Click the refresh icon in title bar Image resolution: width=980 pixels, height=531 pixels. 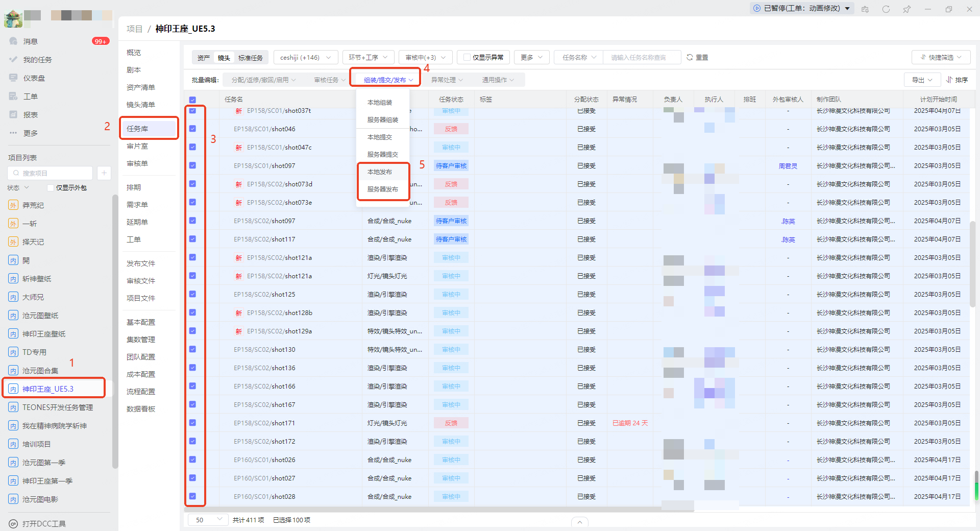point(886,9)
